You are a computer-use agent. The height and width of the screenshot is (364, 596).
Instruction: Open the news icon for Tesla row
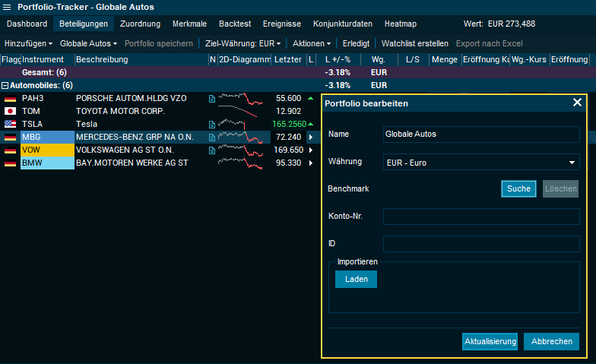(212, 125)
